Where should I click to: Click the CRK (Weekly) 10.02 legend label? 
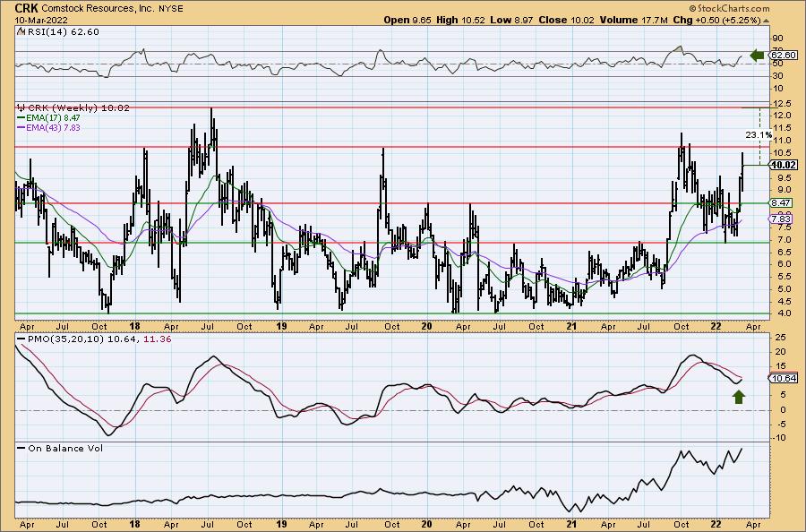[79, 108]
